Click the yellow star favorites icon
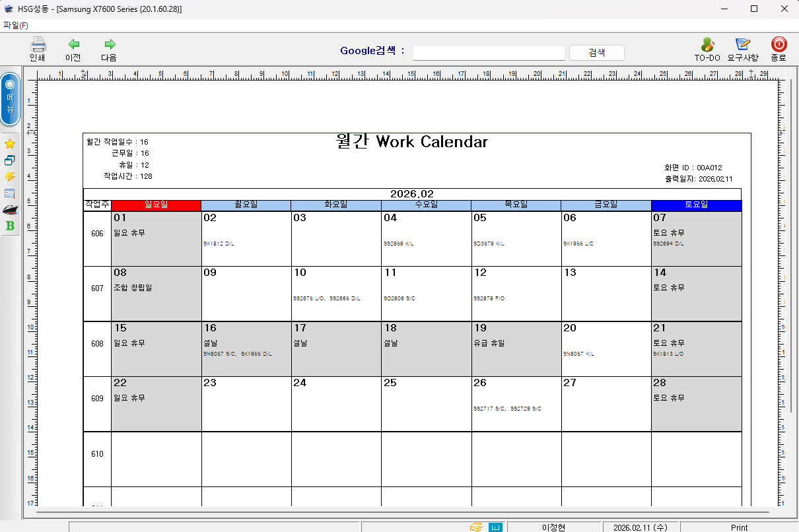The width and height of the screenshot is (799, 532). pos(10,144)
